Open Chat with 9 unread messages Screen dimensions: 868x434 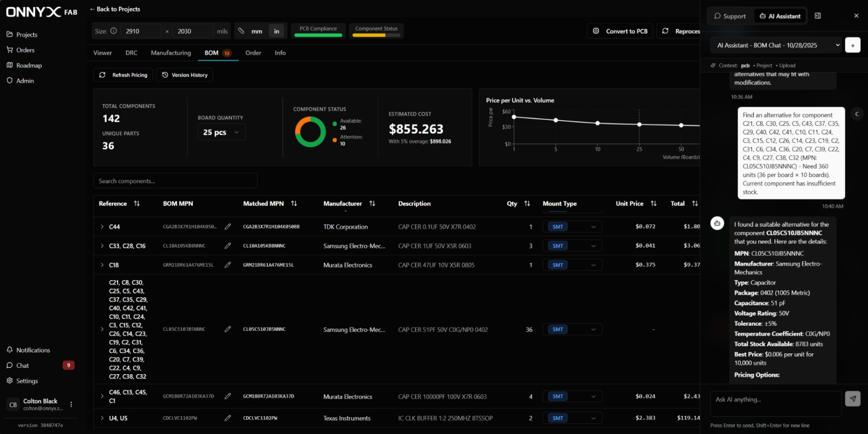click(x=22, y=365)
